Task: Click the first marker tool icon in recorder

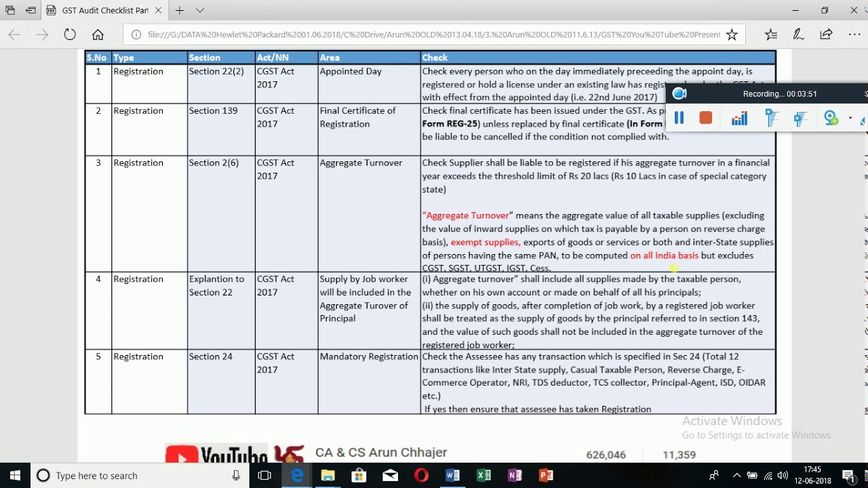Action: (770, 119)
